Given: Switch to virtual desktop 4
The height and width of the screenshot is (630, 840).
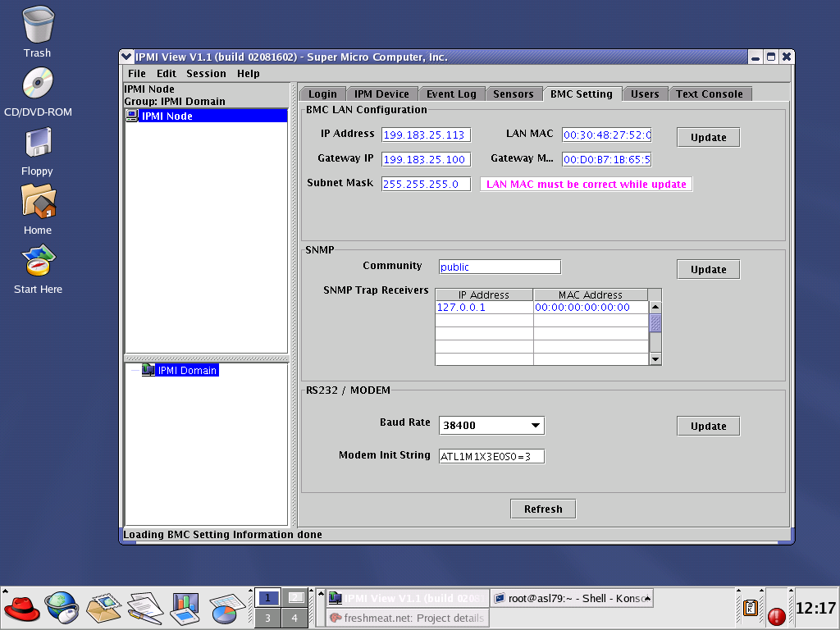Looking at the screenshot, I should [295, 618].
